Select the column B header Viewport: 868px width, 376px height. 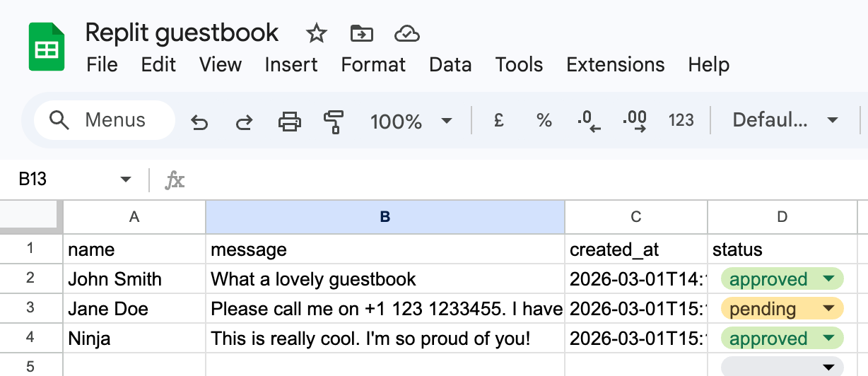click(385, 217)
